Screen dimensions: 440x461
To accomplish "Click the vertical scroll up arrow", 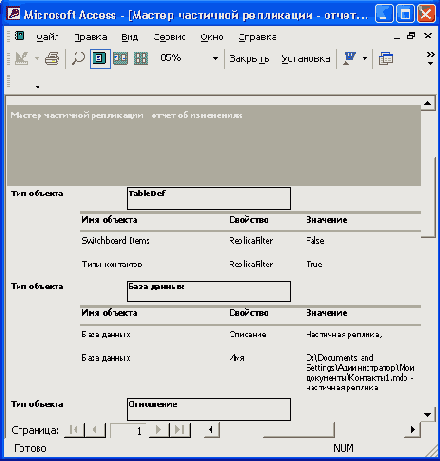I will [x=428, y=103].
